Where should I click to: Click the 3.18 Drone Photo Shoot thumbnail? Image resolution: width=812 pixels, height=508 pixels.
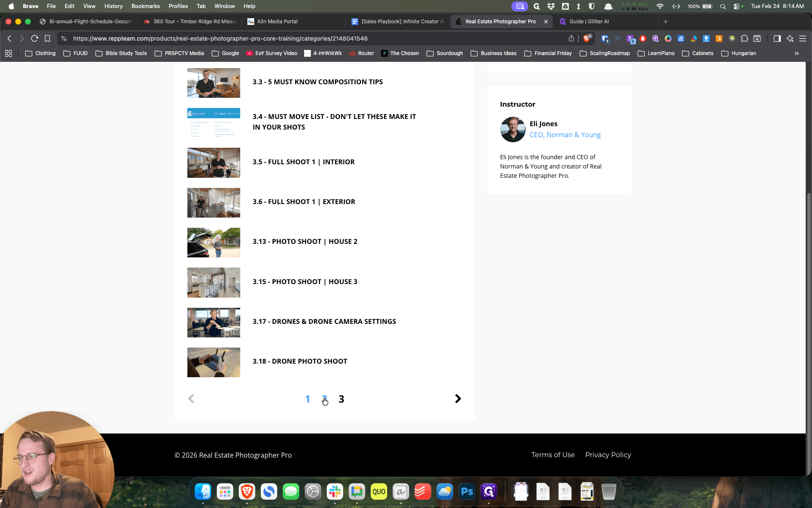pyautogui.click(x=214, y=362)
